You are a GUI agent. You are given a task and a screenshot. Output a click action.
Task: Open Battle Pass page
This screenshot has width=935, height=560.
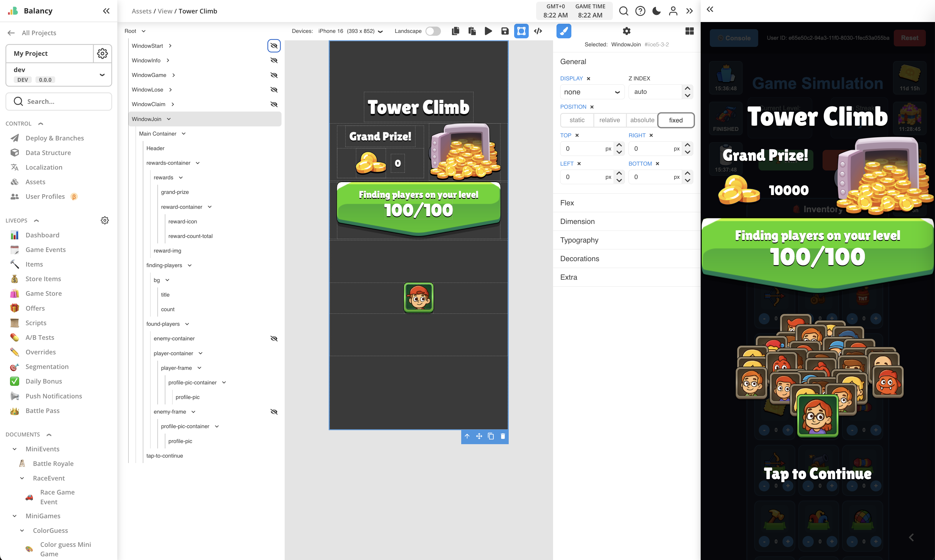click(x=42, y=411)
